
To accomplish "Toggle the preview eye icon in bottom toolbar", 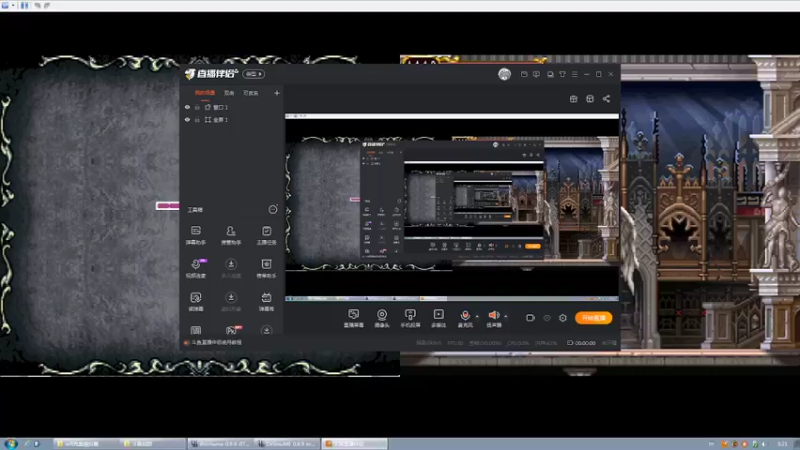I will pyautogui.click(x=546, y=318).
